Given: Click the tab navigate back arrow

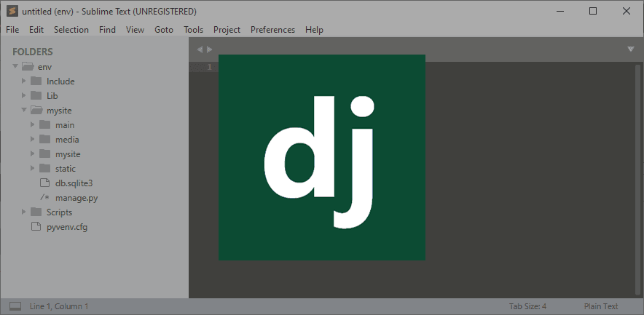Looking at the screenshot, I should pos(200,49).
